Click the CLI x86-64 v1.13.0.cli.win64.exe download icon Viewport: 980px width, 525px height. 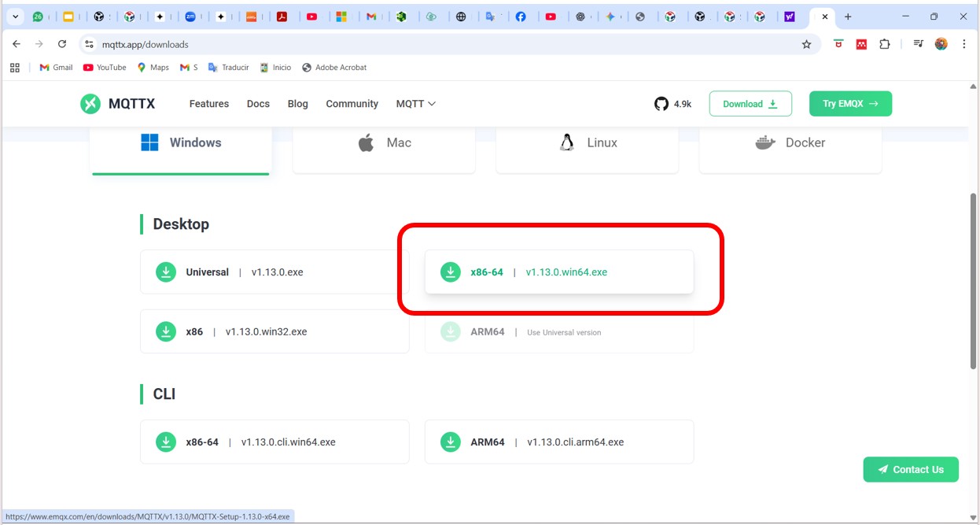coord(166,442)
